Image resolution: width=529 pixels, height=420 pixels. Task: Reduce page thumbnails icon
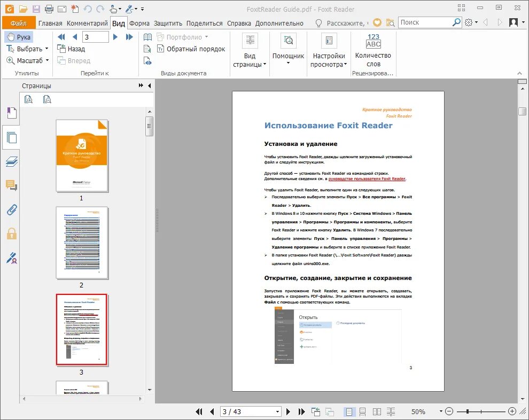tap(47, 99)
